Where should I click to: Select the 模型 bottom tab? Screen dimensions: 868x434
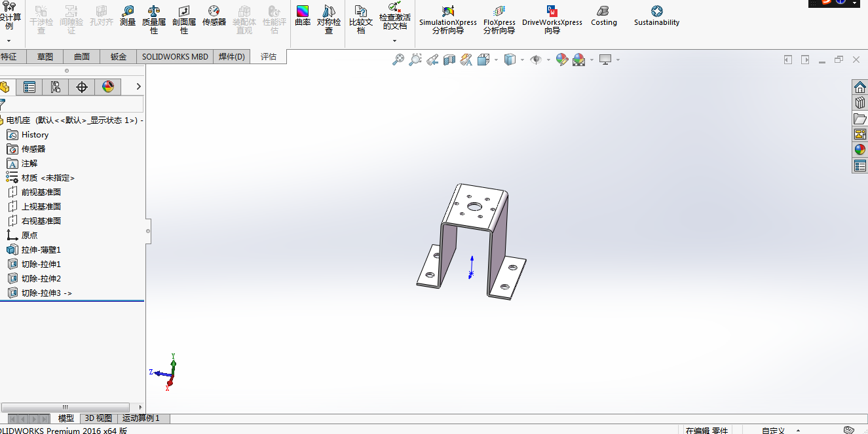(66, 418)
